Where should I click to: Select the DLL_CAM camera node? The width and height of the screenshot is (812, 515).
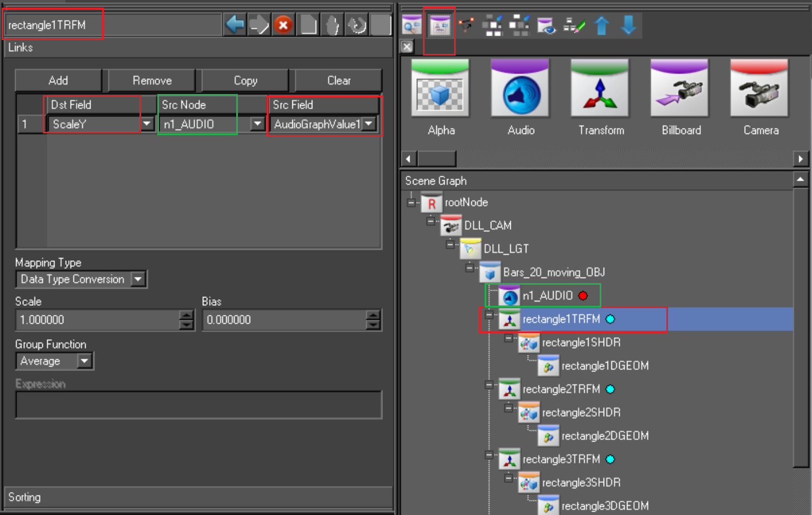point(476,226)
